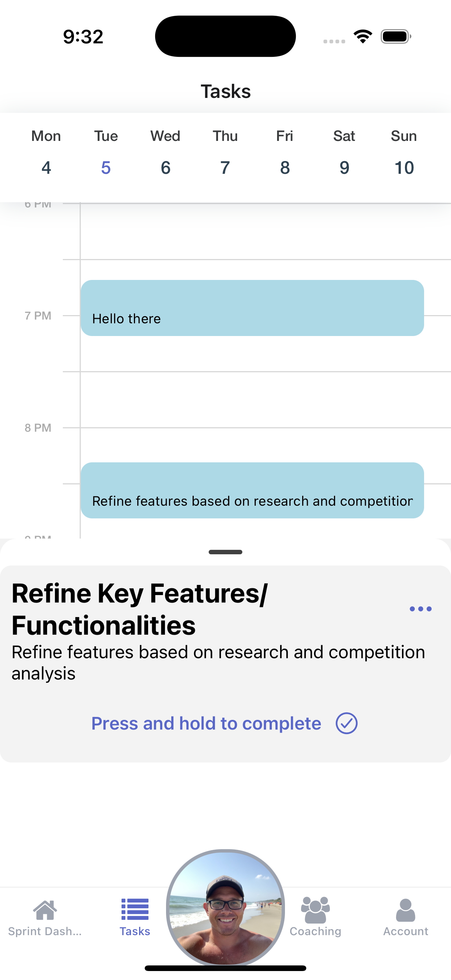
Task: Select Thursday 7 in week strip
Action: tap(225, 152)
